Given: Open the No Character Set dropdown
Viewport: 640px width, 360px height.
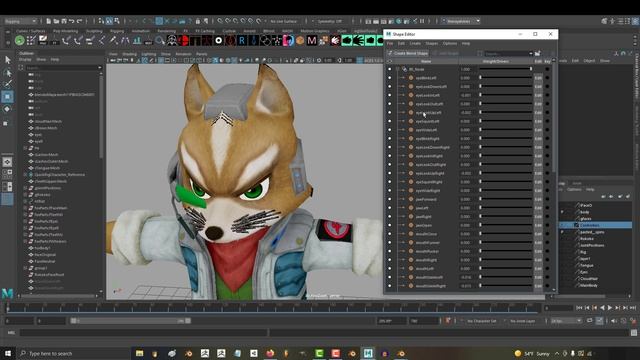Looking at the screenshot, I should coord(481,321).
